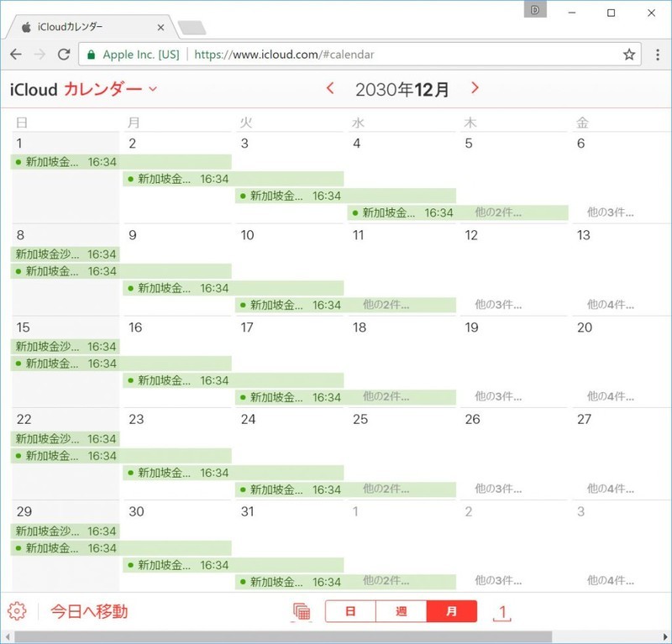Click the horizontal scrollbar thumb
672x644 pixels.
[283, 636]
